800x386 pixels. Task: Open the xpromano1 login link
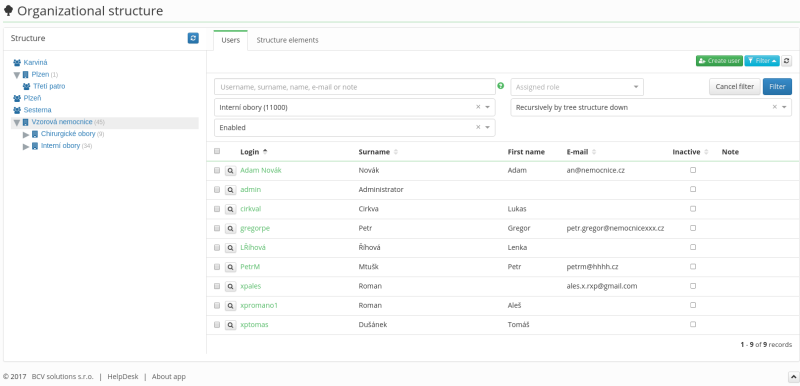pos(259,305)
